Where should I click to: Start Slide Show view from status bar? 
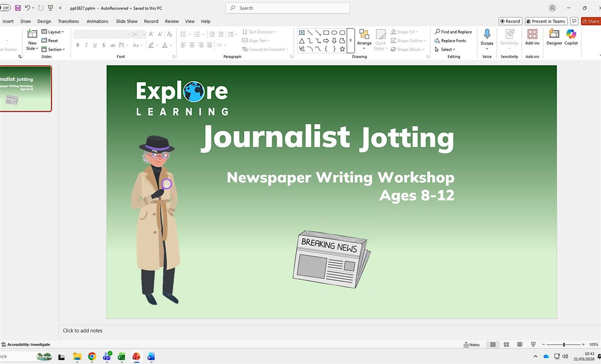click(x=532, y=344)
